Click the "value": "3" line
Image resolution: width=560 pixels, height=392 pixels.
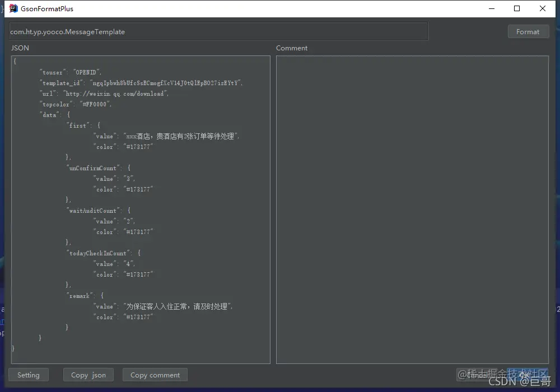pyautogui.click(x=114, y=179)
